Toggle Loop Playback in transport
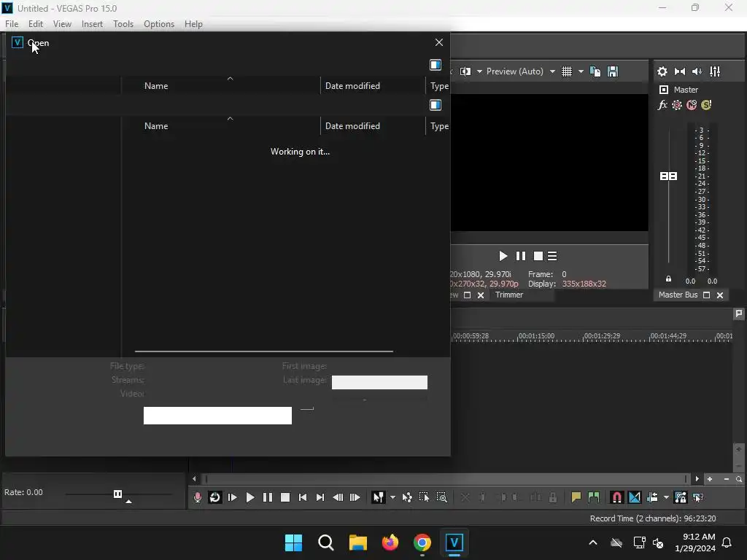747x560 pixels. (215, 497)
